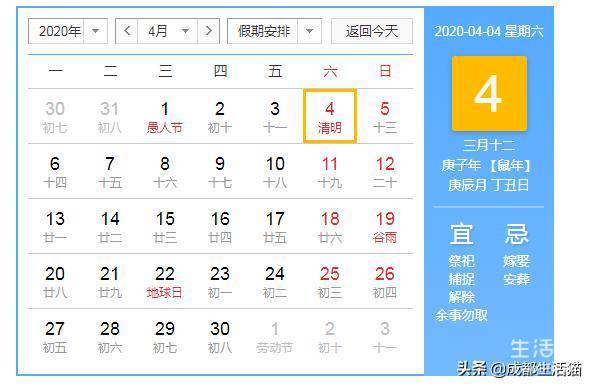Select April 16 廿四

click(x=220, y=226)
